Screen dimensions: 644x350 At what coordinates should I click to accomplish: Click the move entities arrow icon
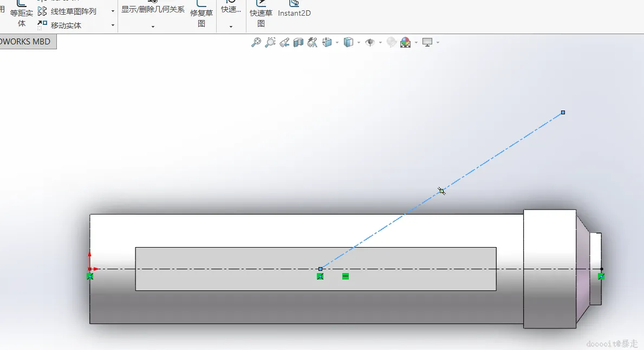42,25
